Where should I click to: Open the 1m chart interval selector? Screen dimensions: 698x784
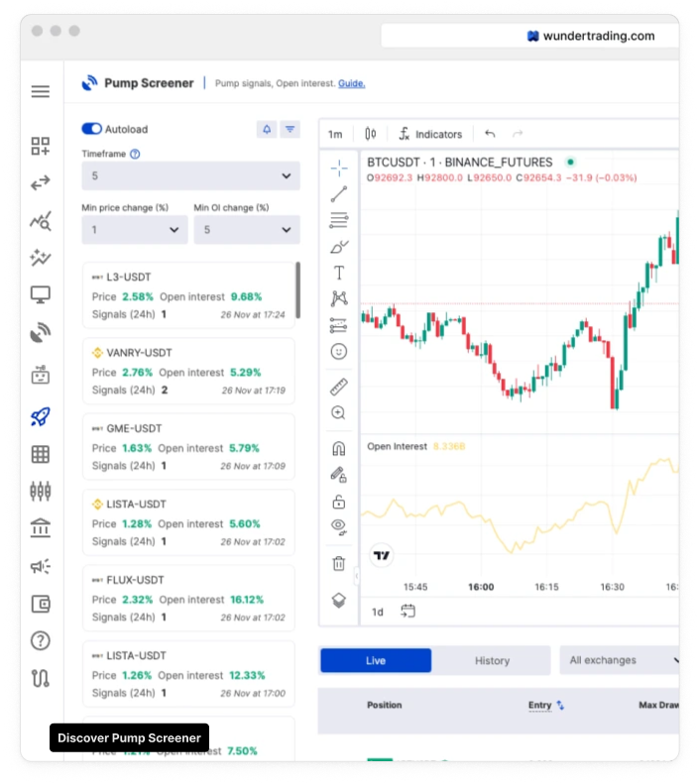(x=335, y=134)
